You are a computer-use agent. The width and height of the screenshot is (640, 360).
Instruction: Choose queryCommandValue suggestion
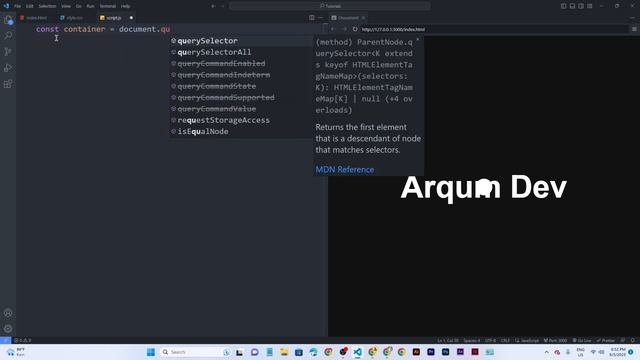click(x=241, y=109)
